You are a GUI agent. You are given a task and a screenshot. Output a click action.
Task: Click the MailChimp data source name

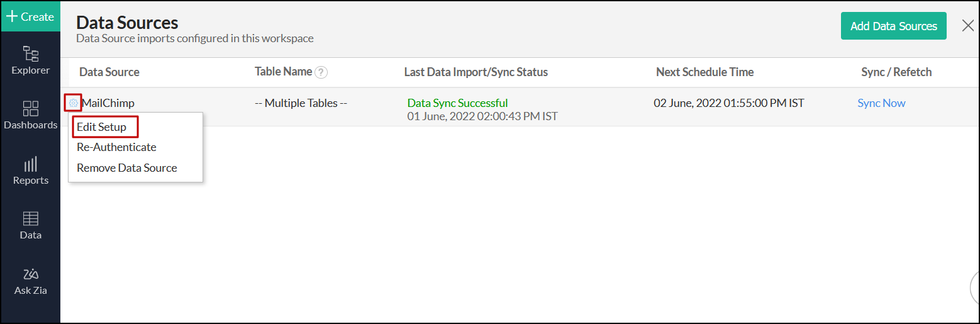pos(108,103)
